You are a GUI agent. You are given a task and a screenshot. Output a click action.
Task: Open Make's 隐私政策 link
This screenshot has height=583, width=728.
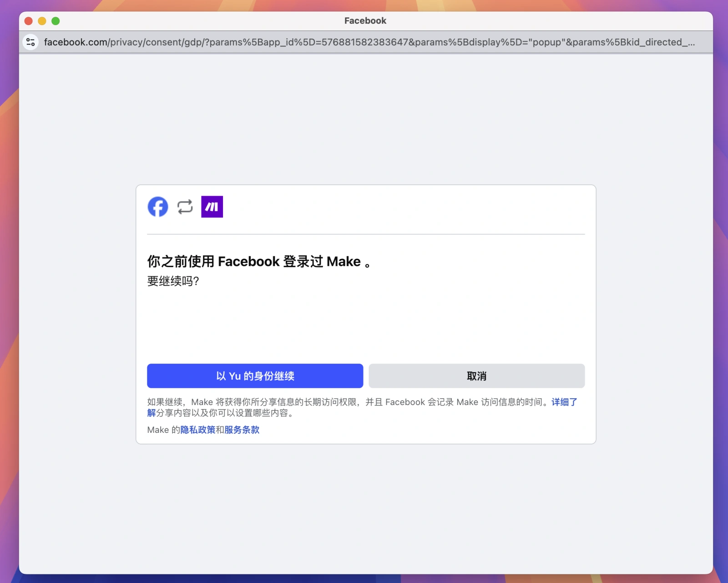[x=198, y=430]
